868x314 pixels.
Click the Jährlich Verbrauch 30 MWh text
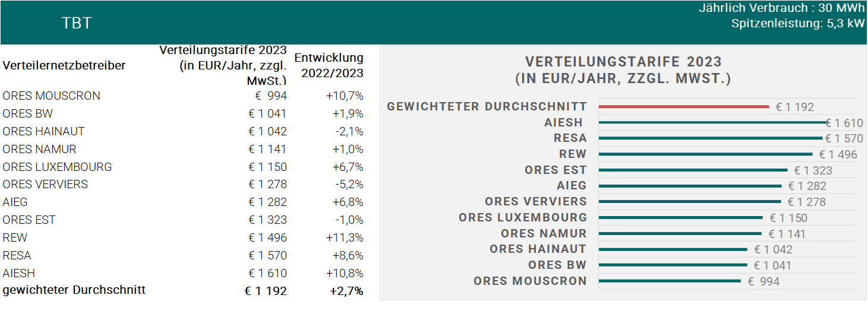click(781, 8)
